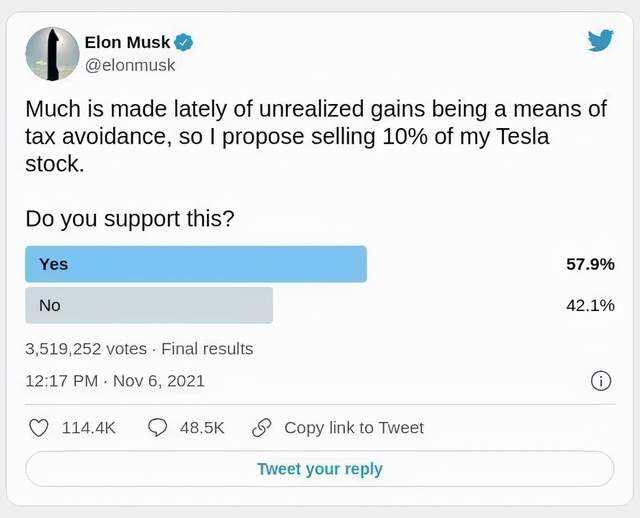Click the 42.1% poll percentage

coord(590,305)
